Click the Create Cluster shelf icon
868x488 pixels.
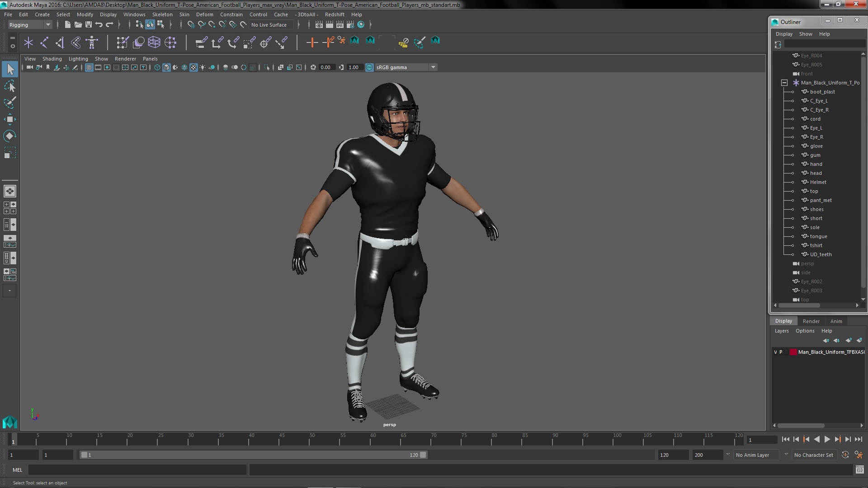coord(170,42)
